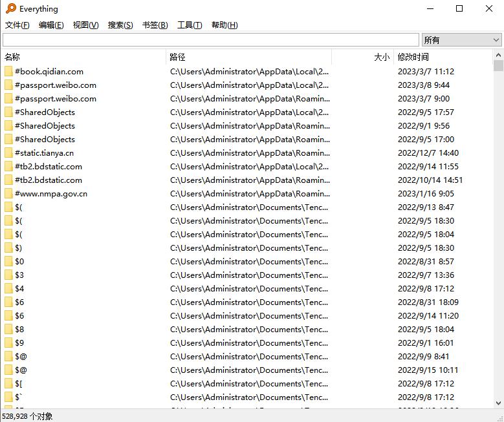Select $@ entry modified 2022/9/9 8:41
504x422 pixels.
(21, 357)
